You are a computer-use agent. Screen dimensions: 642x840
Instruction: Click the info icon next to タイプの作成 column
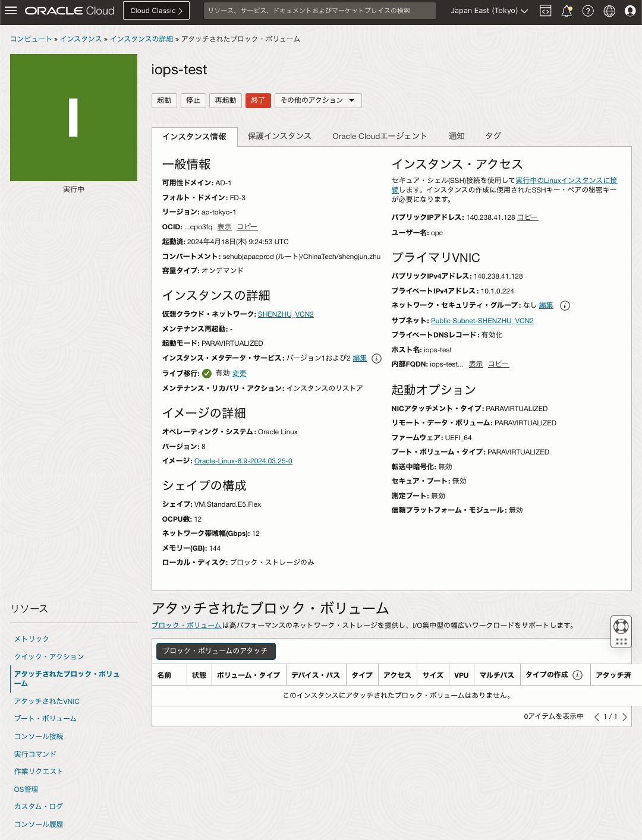[x=577, y=675]
